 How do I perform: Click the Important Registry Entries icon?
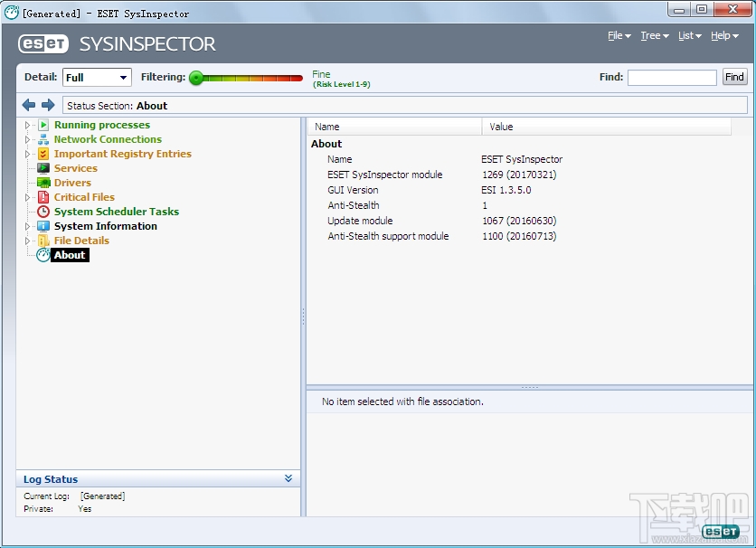pyautogui.click(x=43, y=153)
